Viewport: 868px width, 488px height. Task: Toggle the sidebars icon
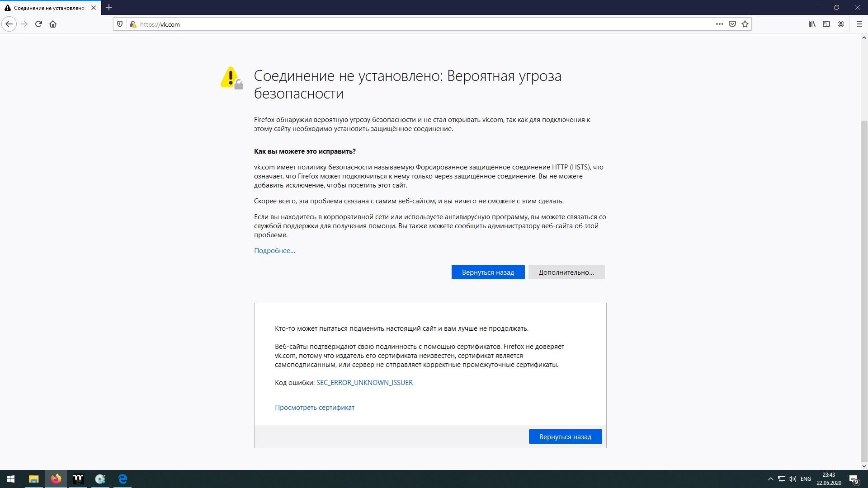[826, 24]
